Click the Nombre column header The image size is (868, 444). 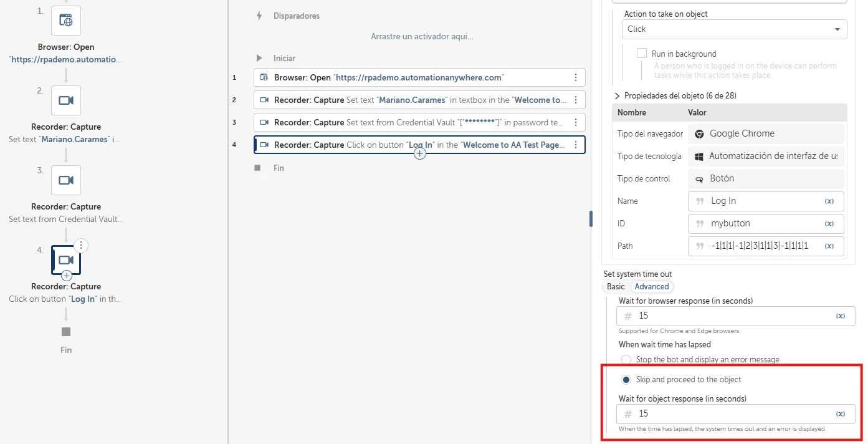pos(632,113)
